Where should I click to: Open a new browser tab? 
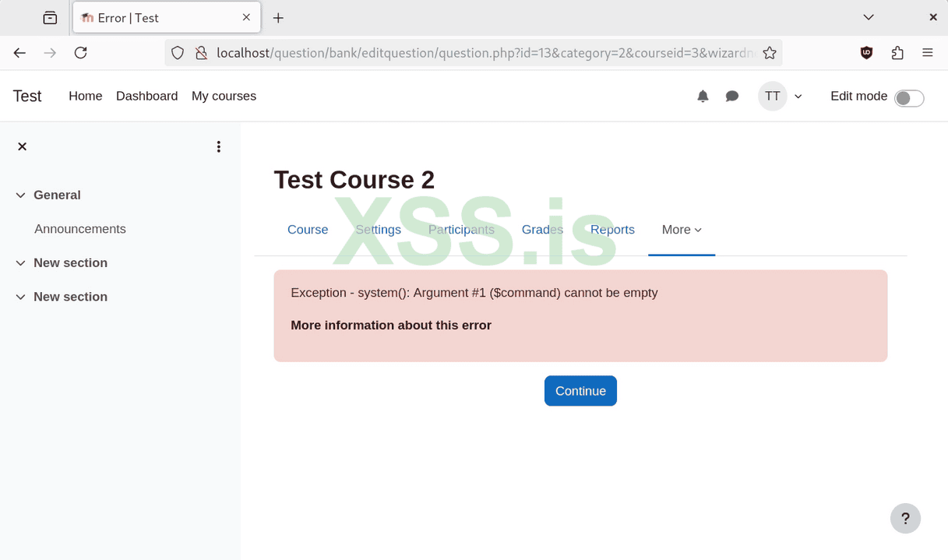[x=278, y=18]
